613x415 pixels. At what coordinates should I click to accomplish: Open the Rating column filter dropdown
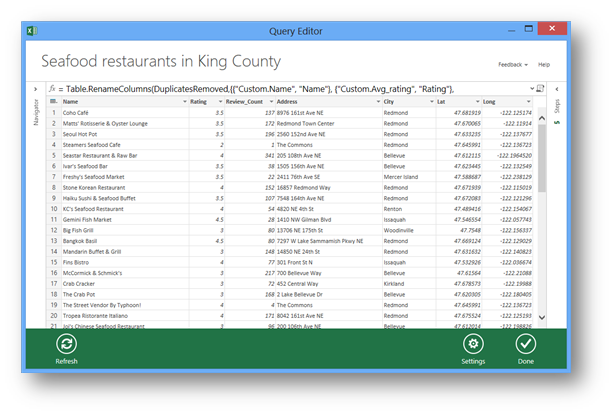[x=220, y=102]
